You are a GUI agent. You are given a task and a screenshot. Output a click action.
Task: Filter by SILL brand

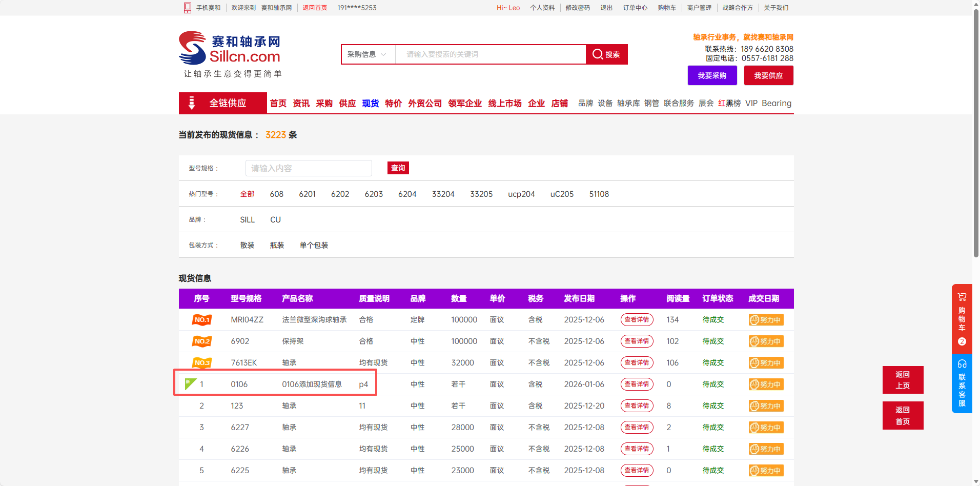click(x=247, y=220)
